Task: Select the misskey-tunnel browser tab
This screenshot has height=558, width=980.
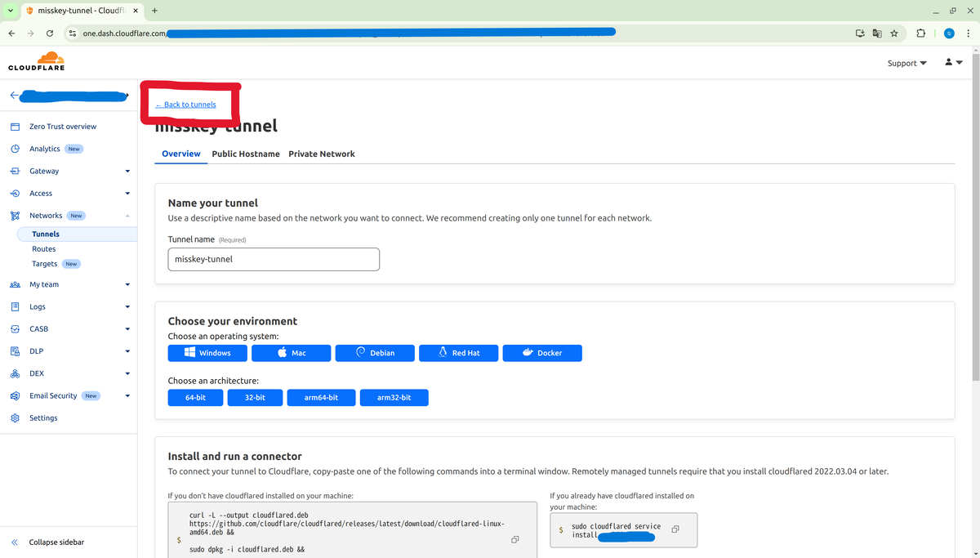Action: (82, 11)
